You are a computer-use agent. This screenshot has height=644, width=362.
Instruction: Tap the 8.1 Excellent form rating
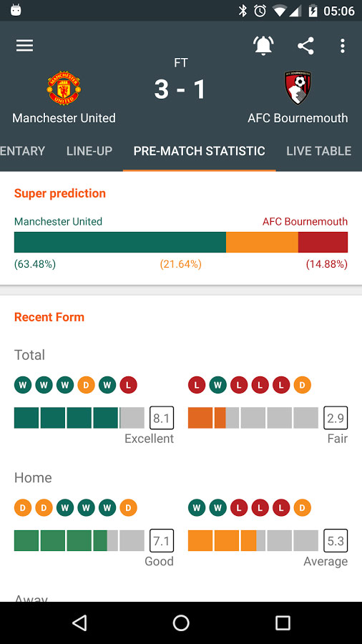click(x=161, y=418)
